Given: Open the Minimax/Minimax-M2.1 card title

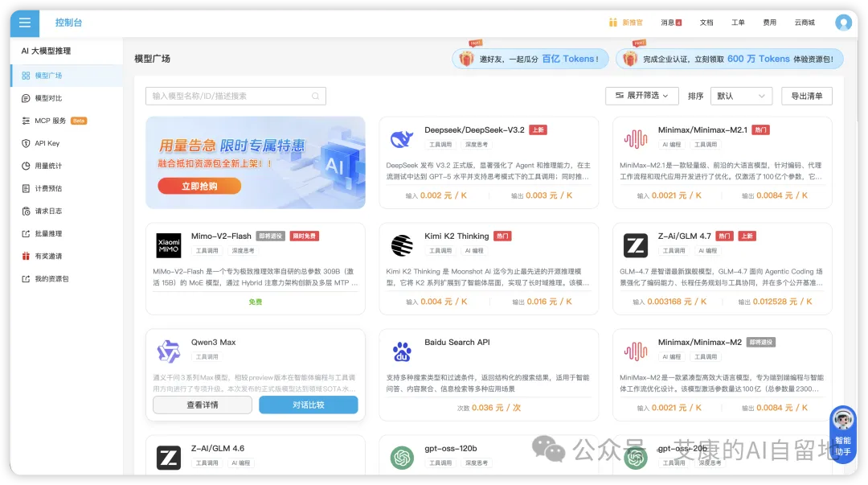Looking at the screenshot, I should tap(702, 130).
